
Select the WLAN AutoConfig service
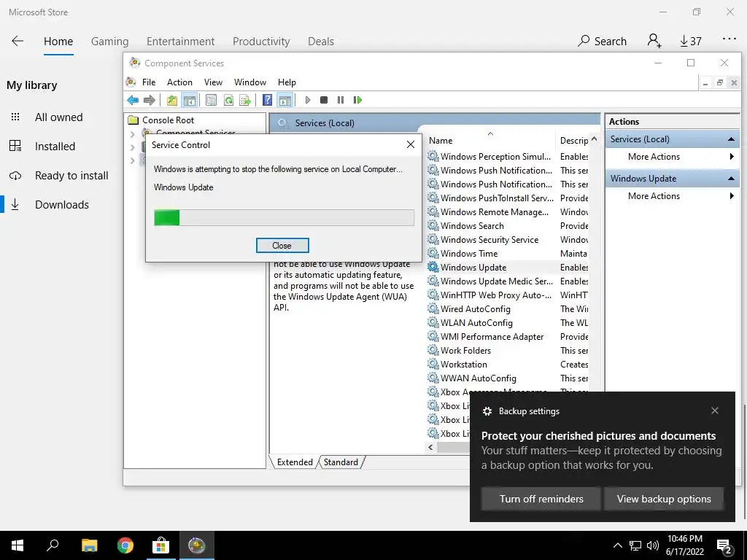[x=476, y=323]
